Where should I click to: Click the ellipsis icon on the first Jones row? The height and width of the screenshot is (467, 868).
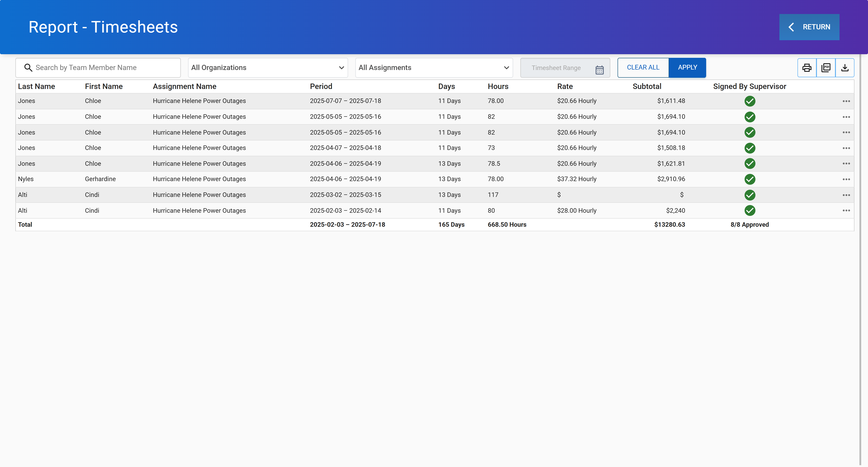pos(847,101)
